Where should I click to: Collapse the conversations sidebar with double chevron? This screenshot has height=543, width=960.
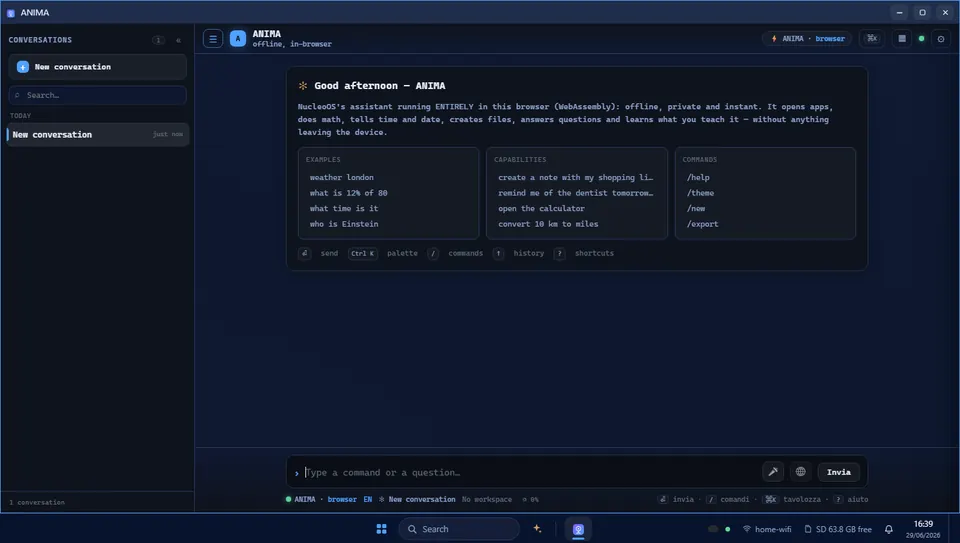tap(178, 40)
